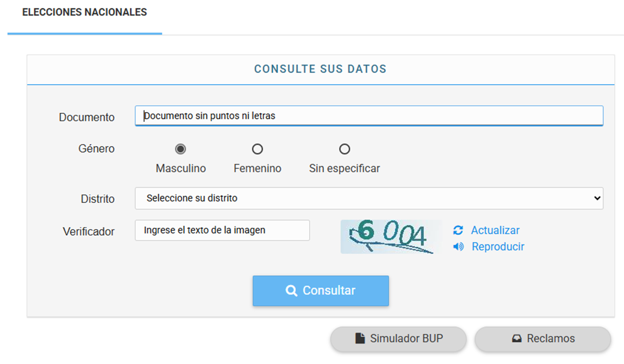
Task: Click the magnifier icon in Consultar button
Action: click(291, 291)
